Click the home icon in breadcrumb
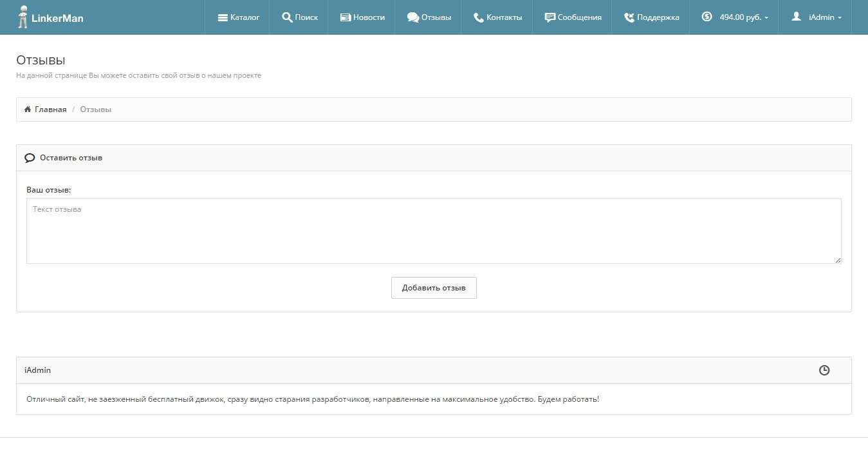The image size is (868, 463). click(x=28, y=109)
